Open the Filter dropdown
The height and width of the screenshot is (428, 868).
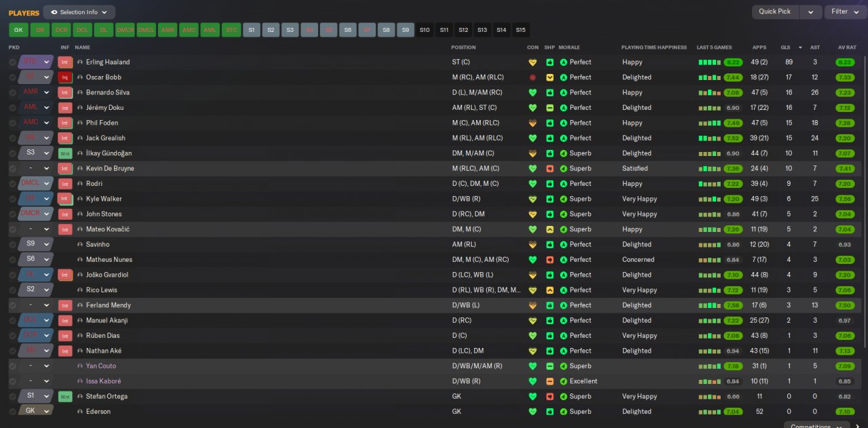(x=846, y=12)
